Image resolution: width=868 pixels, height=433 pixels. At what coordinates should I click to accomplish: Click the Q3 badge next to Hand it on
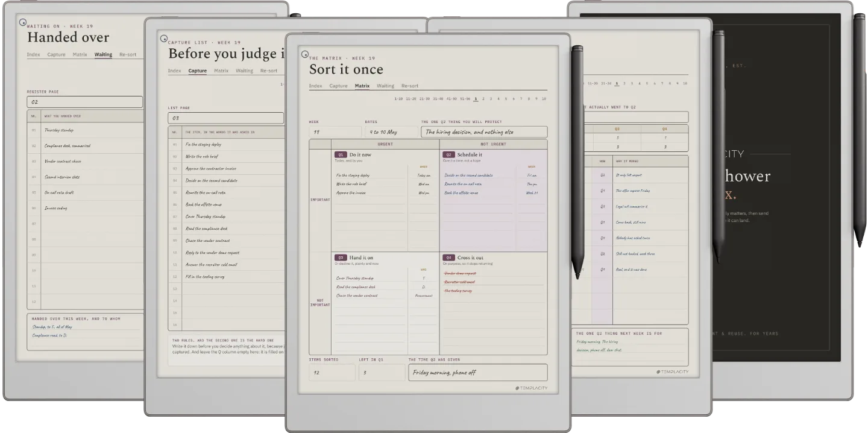coord(341,258)
